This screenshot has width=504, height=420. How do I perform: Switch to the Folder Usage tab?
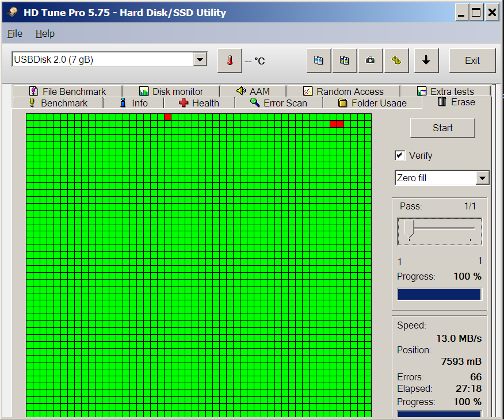point(373,103)
